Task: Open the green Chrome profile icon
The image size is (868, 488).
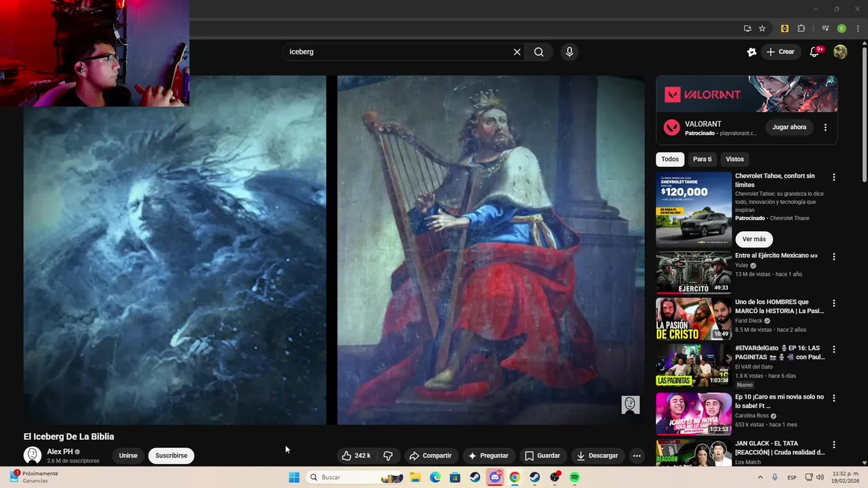Action: (x=842, y=28)
